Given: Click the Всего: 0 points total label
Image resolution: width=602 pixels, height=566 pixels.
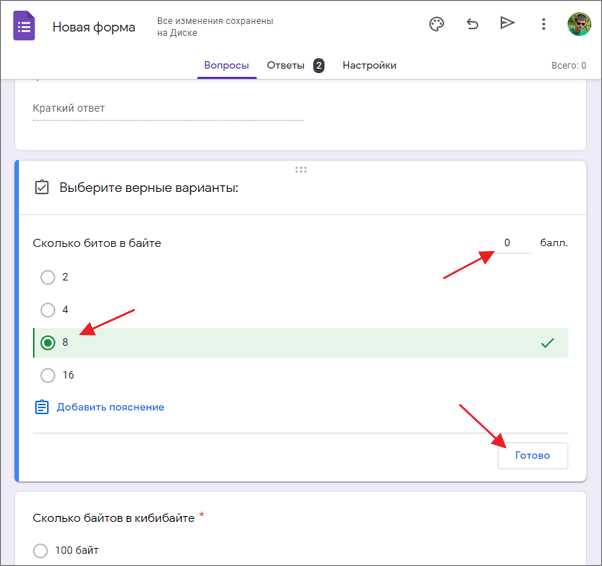Looking at the screenshot, I should pyautogui.click(x=569, y=65).
